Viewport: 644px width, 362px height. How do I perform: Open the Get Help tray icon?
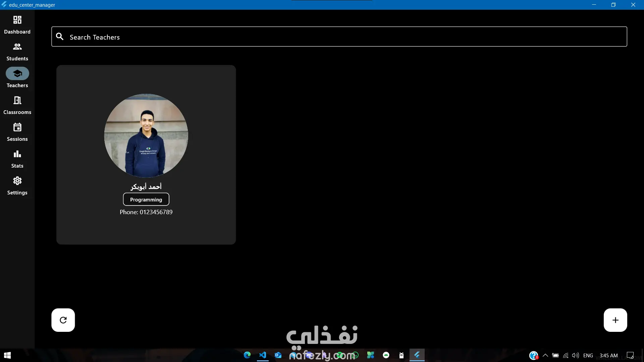coord(534,355)
